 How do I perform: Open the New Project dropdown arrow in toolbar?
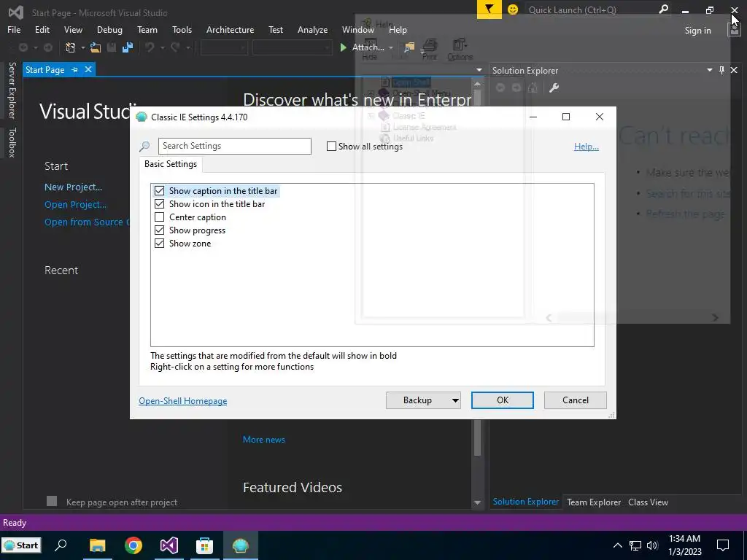83,47
